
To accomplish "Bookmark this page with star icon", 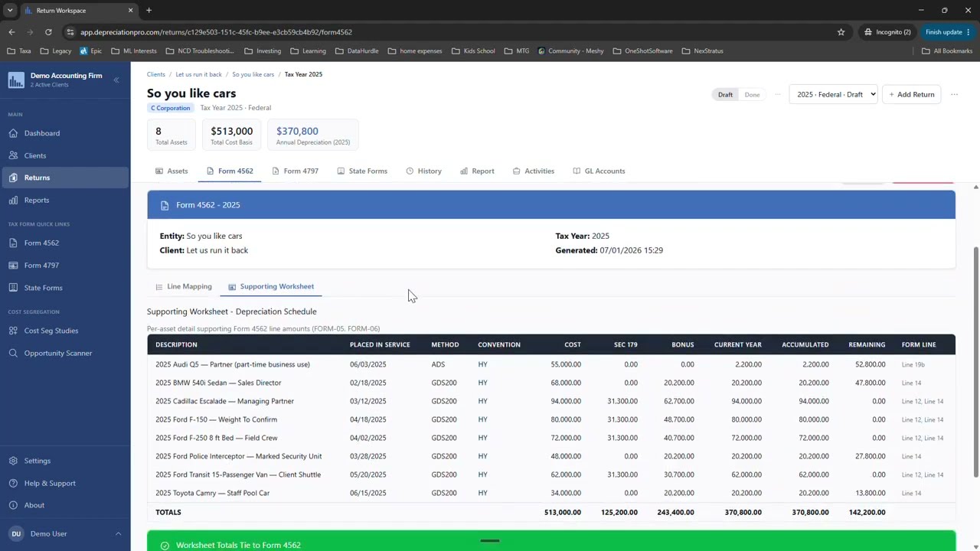I will [x=841, y=32].
